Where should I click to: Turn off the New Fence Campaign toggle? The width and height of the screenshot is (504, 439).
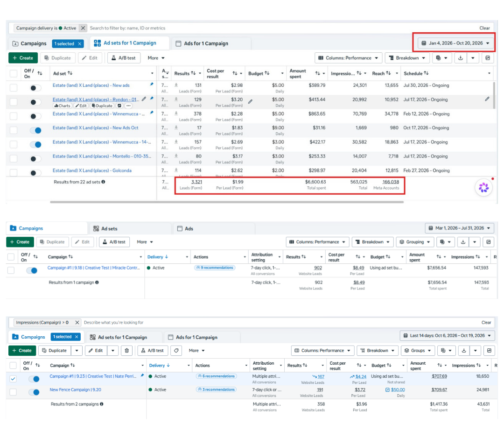(34, 392)
